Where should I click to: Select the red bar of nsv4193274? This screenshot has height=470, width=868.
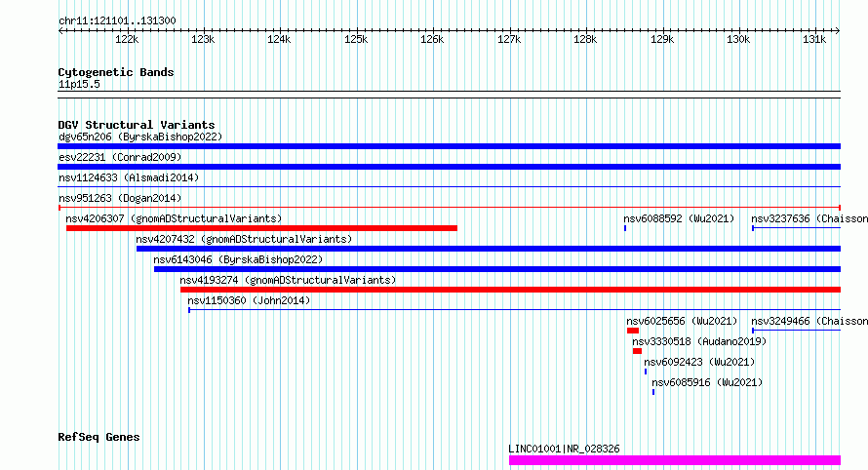tap(510, 290)
